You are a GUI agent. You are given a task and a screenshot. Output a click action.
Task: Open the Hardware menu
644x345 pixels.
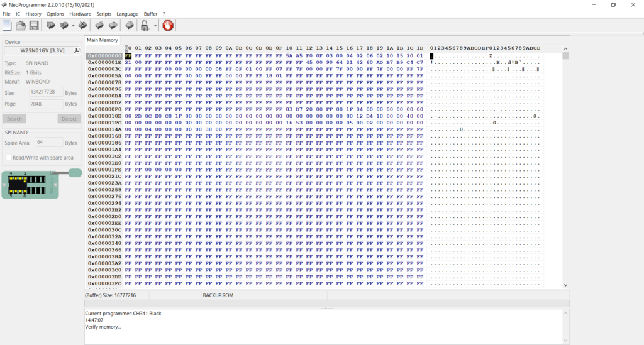[x=80, y=13]
